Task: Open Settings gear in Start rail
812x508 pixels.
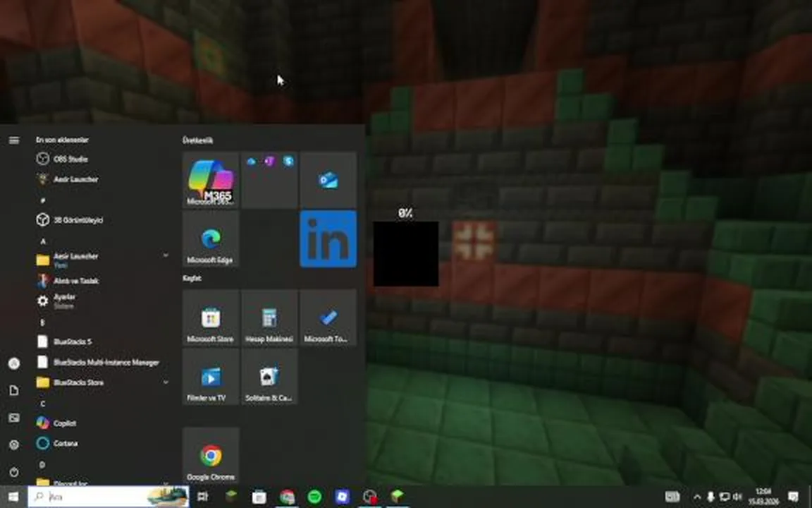Action: (x=14, y=445)
